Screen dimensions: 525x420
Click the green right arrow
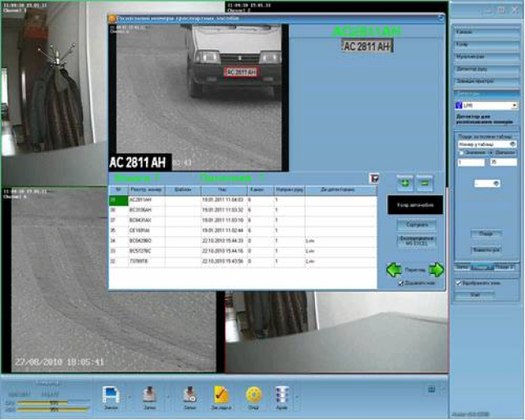coord(436,269)
